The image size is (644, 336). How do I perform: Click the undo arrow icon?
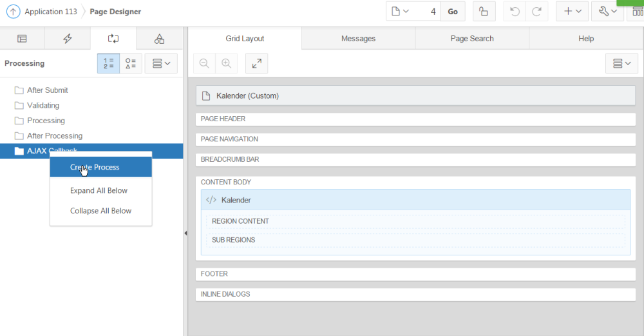[x=515, y=12]
